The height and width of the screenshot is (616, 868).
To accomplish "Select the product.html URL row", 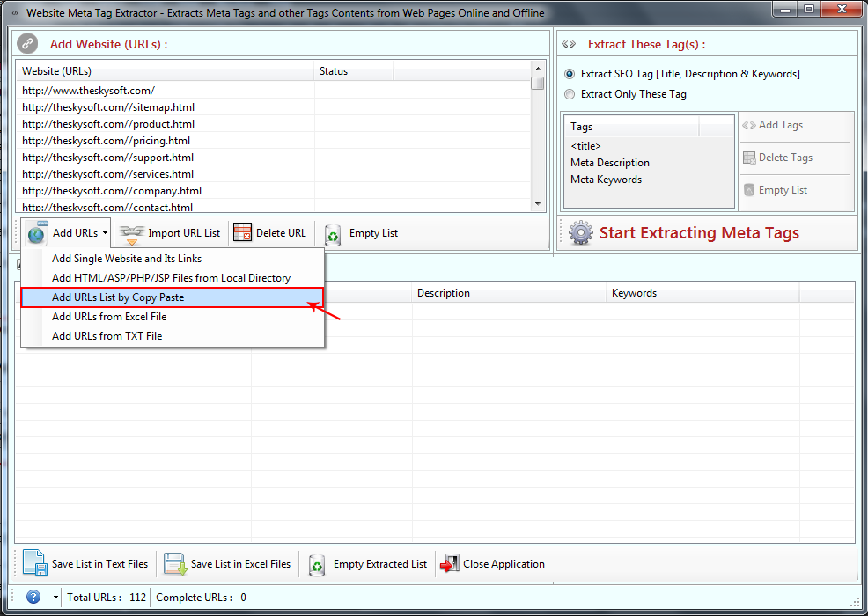I will point(274,124).
